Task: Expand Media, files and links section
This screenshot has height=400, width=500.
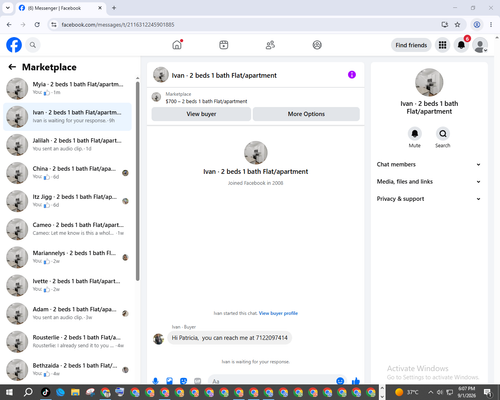Action: tap(429, 182)
